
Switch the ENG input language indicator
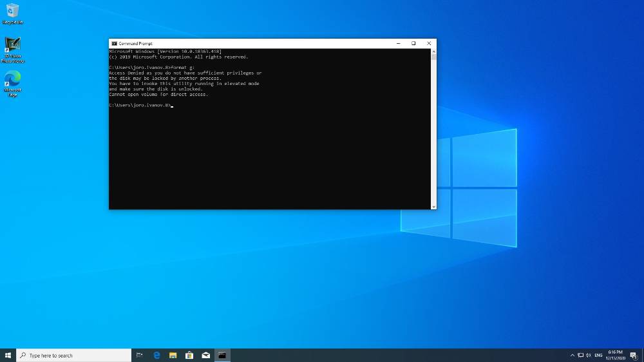point(598,356)
